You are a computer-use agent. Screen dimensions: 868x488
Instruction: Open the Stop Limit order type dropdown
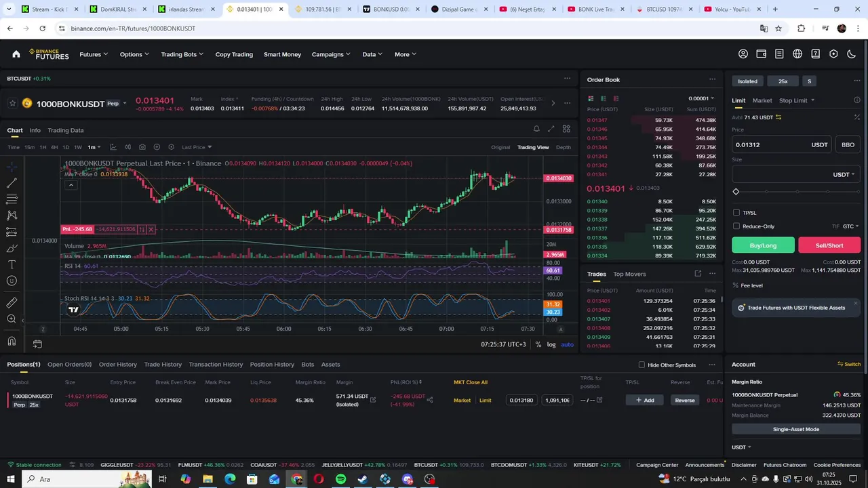click(x=797, y=100)
